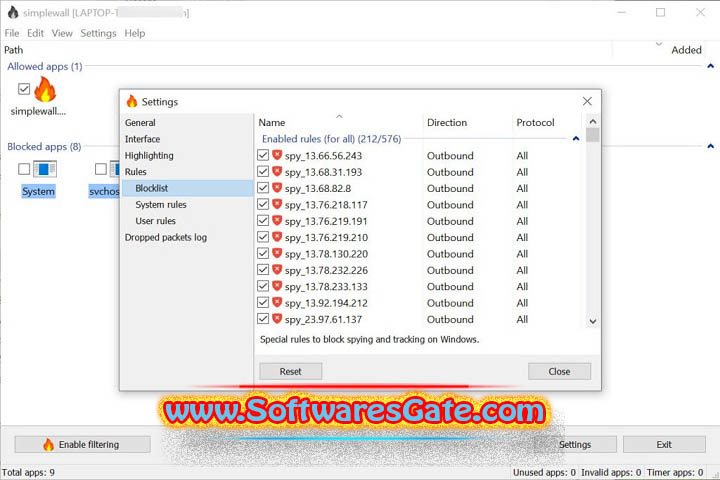The height and width of the screenshot is (480, 720).
Task: Uncheck the allowed simplewall app checkbox
Action: (x=24, y=89)
